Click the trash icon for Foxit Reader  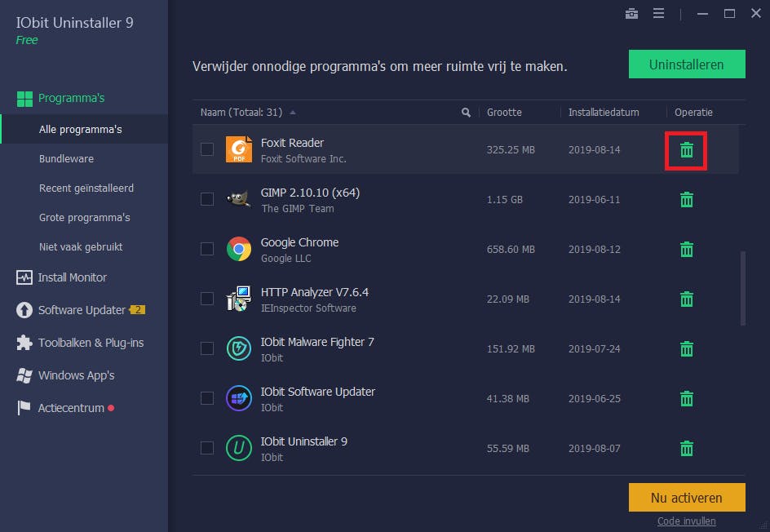click(687, 150)
